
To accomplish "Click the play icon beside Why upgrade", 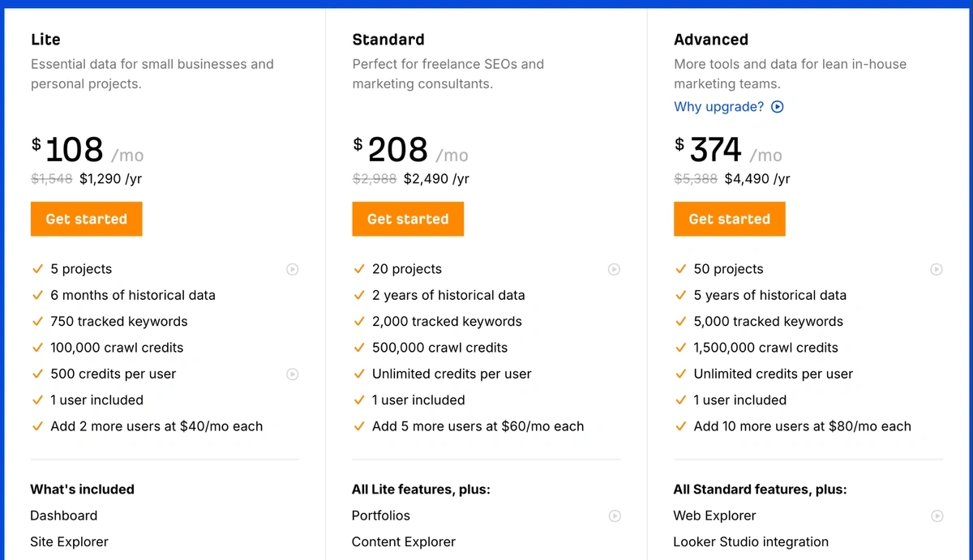I will 778,107.
